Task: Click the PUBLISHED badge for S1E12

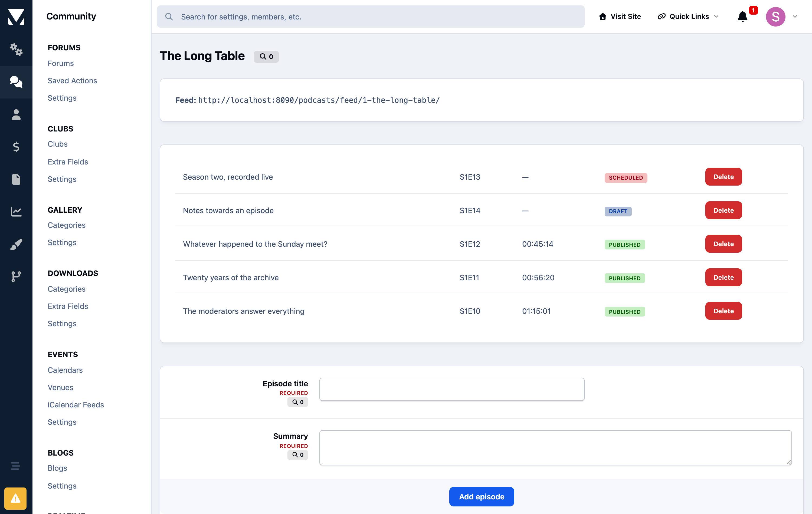Action: [x=624, y=245]
